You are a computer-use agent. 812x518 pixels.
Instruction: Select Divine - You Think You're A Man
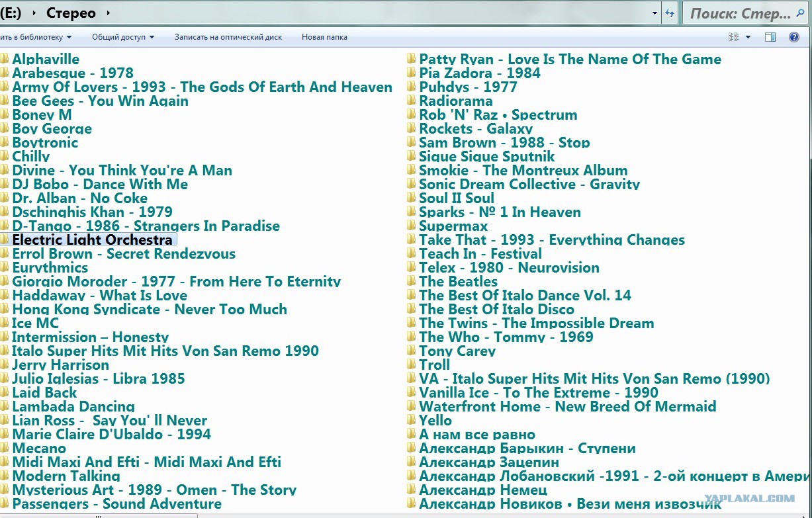(x=122, y=170)
